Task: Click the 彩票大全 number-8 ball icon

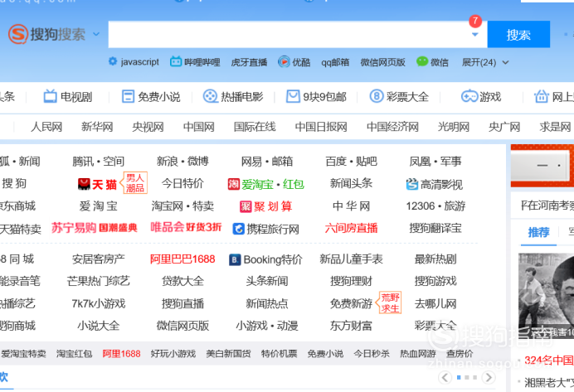Action: (x=377, y=96)
